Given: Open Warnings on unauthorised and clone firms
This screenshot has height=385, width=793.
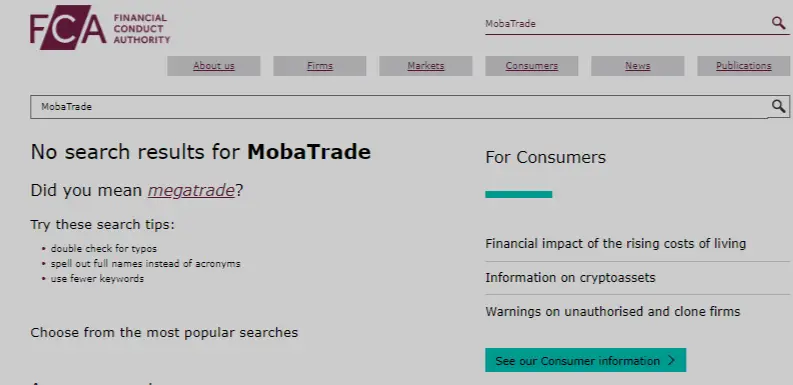Looking at the screenshot, I should [x=612, y=311].
